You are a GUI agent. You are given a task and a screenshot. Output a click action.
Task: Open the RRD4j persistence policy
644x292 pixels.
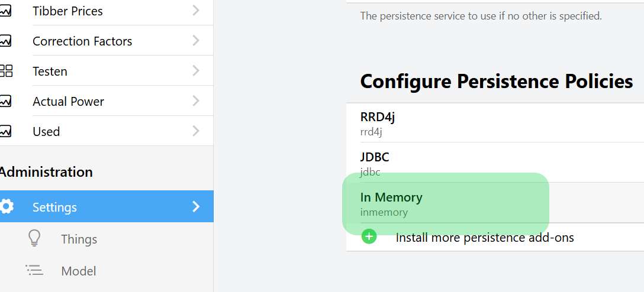(378, 123)
